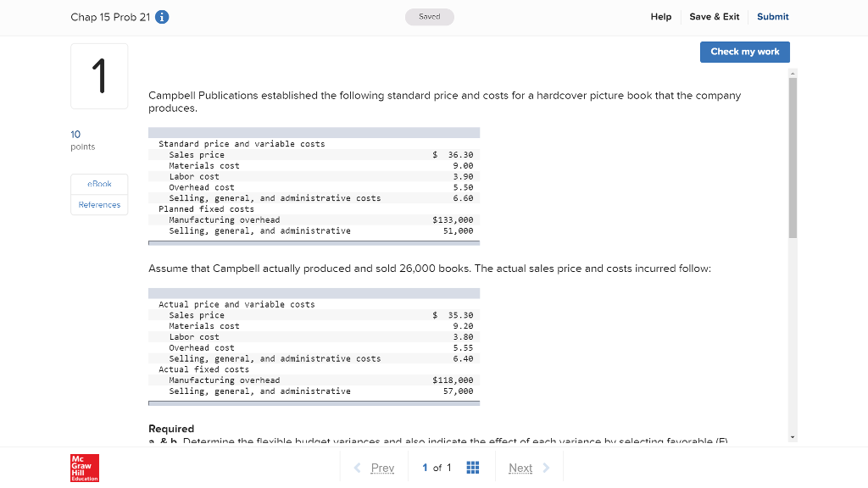Screen dimensions: 868x488
Task: Go to the Next question link
Action: coord(520,468)
